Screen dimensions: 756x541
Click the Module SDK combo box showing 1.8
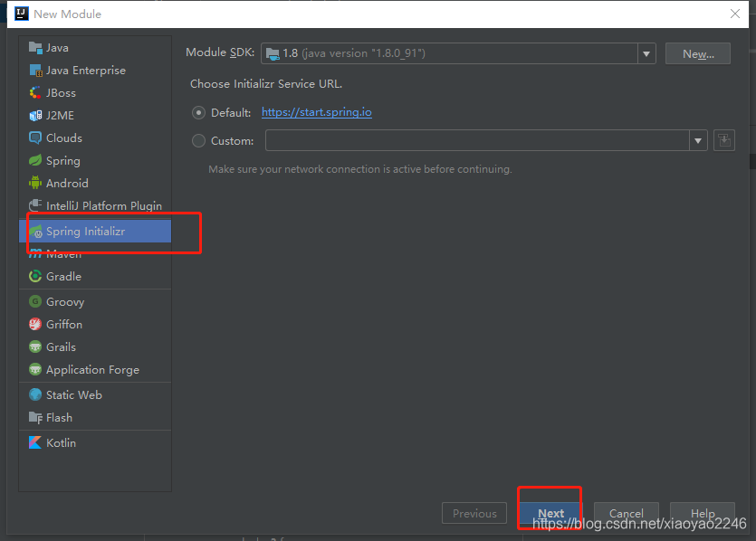[x=458, y=53]
